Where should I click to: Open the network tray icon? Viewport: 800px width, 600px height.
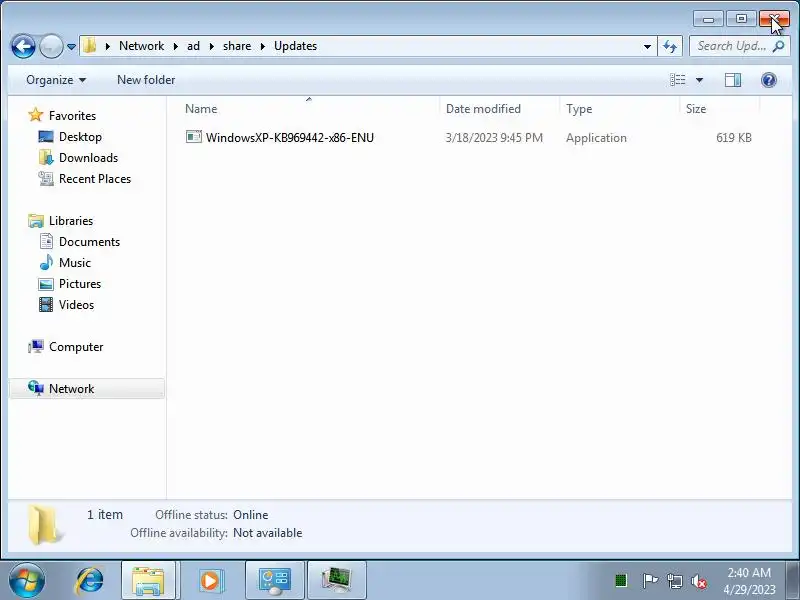pyautogui.click(x=674, y=581)
